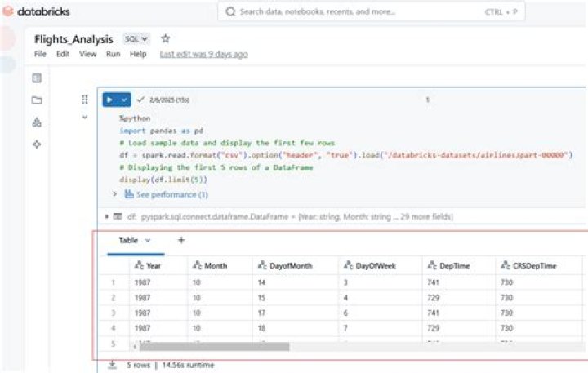
Task: Click the Flights_Analysis notebook title
Action: coord(73,39)
